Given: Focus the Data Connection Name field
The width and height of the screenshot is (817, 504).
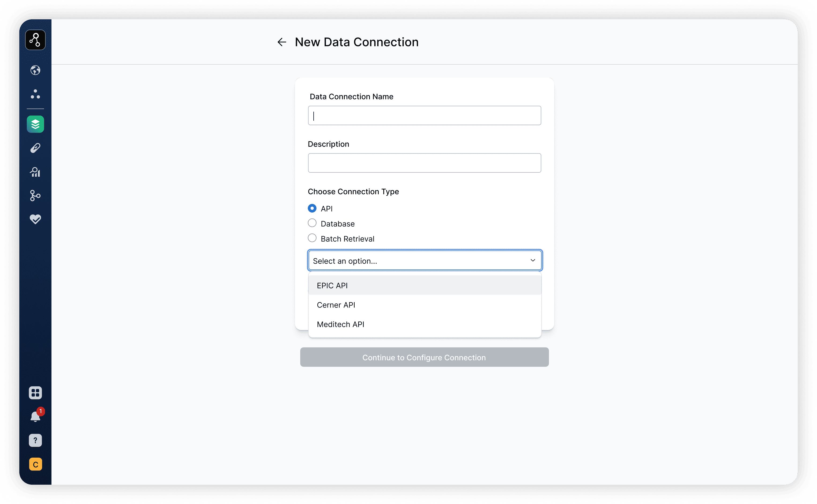Looking at the screenshot, I should 425,116.
